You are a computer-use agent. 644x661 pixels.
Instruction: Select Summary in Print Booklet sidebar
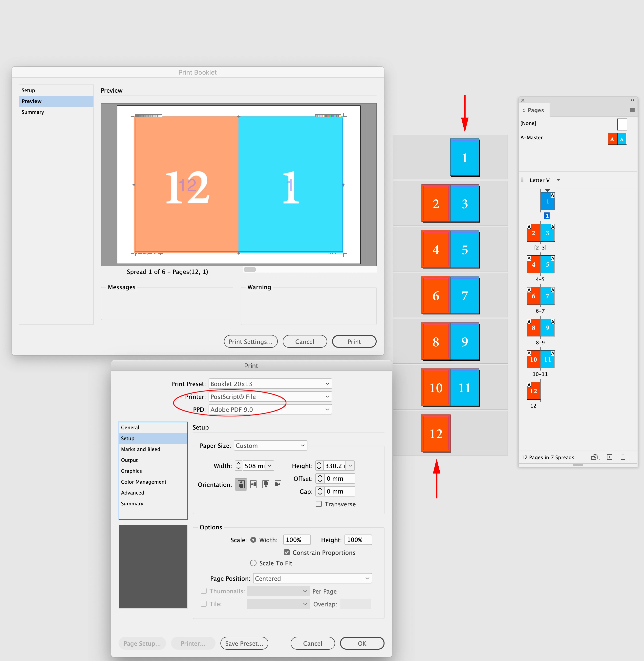click(33, 112)
